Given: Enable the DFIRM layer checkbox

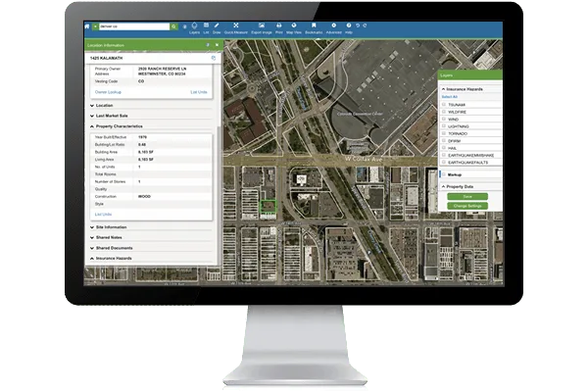Looking at the screenshot, I should pyautogui.click(x=444, y=140).
